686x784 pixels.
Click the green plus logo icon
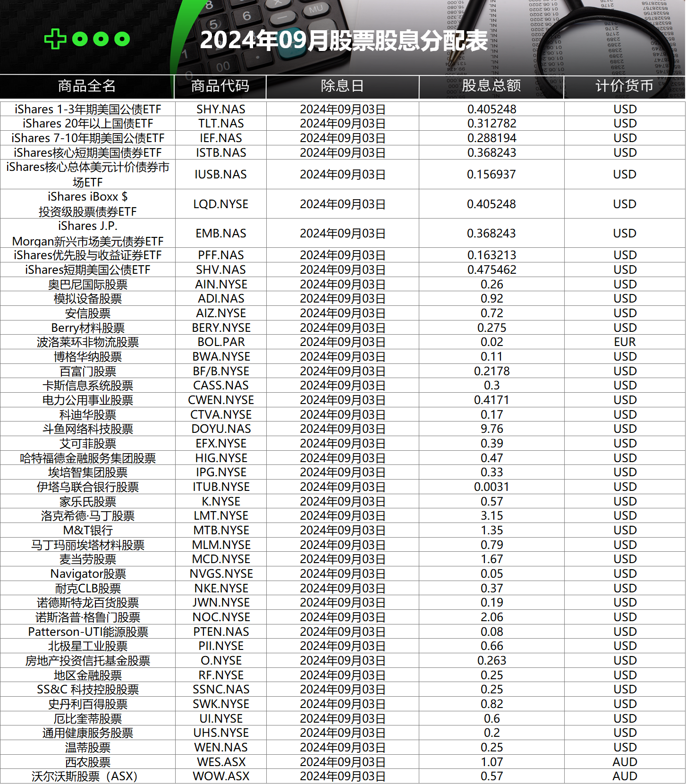(x=55, y=39)
